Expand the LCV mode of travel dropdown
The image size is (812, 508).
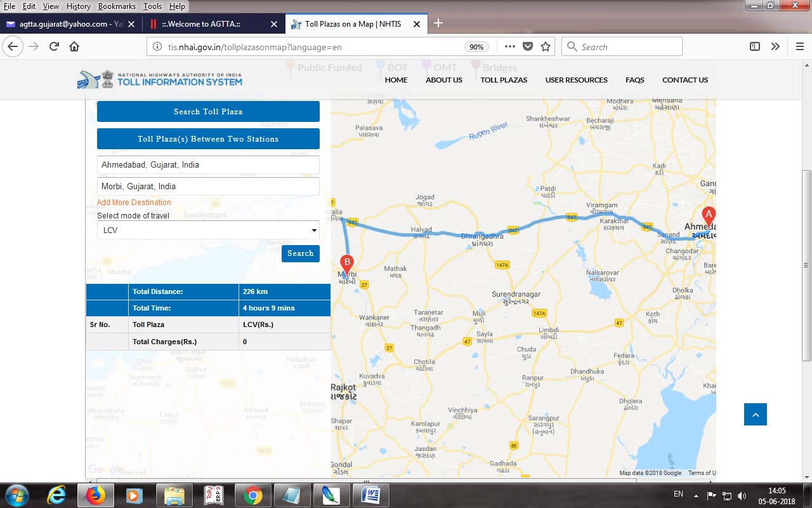[x=208, y=230]
